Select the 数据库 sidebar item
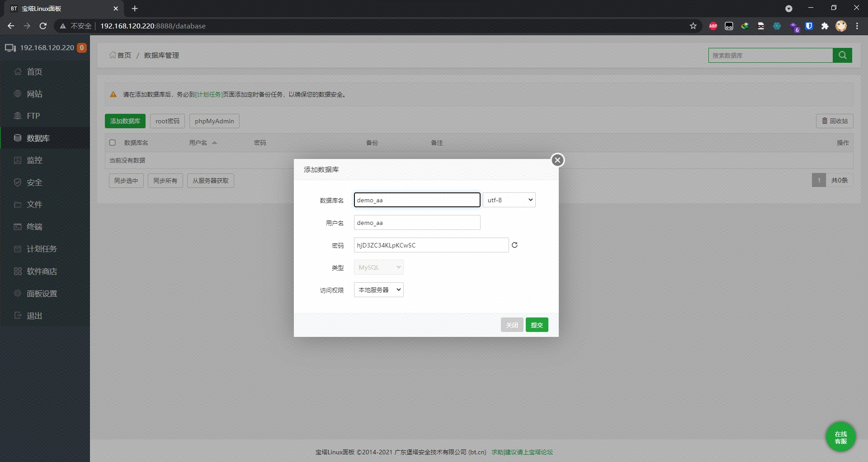 coord(45,138)
